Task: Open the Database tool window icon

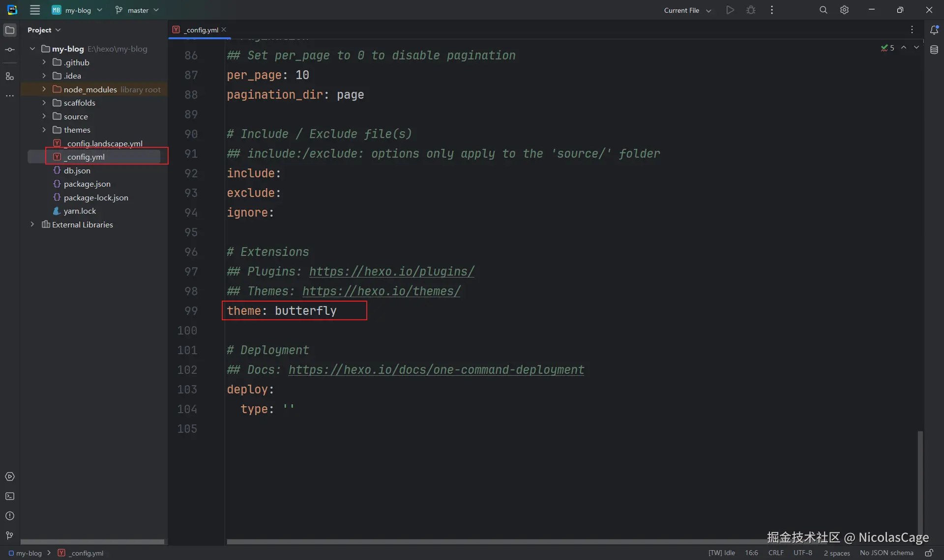Action: 934,50
